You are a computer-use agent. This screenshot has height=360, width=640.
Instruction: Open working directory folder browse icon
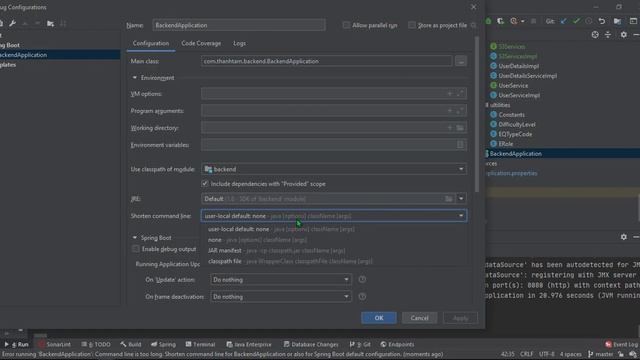460,128
